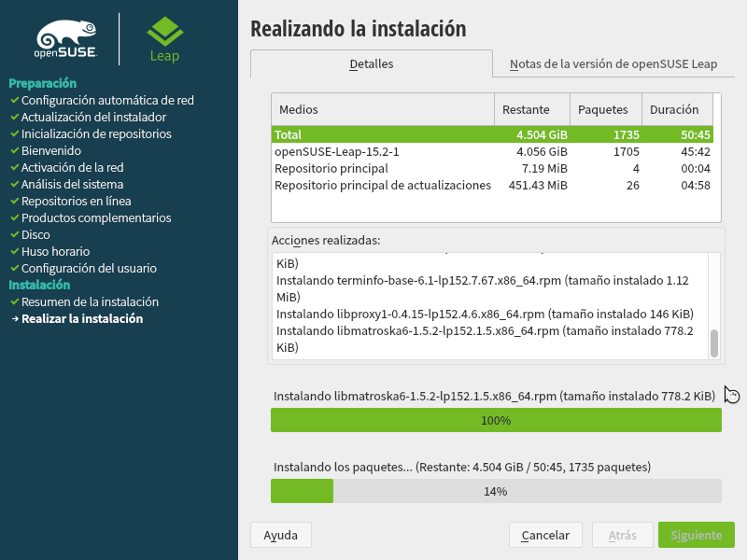The image size is (747, 560).
Task: Click the 100% package progress bar
Action: (496, 421)
